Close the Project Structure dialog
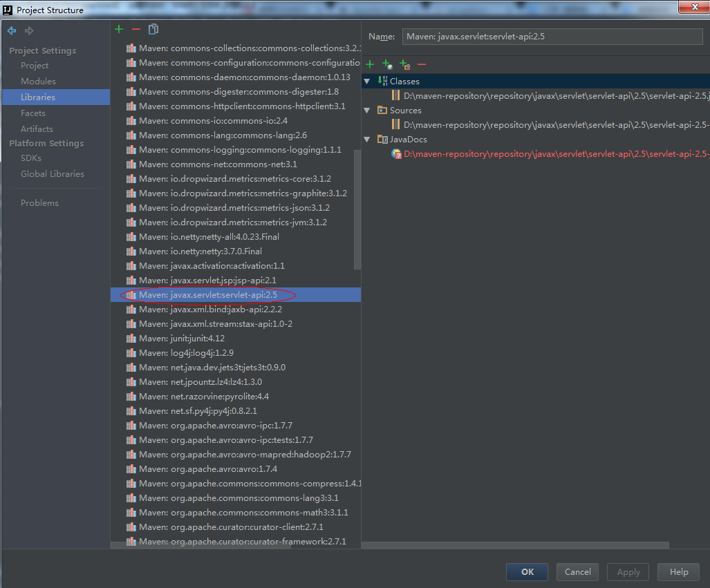Image resolution: width=710 pixels, height=588 pixels. [694, 7]
